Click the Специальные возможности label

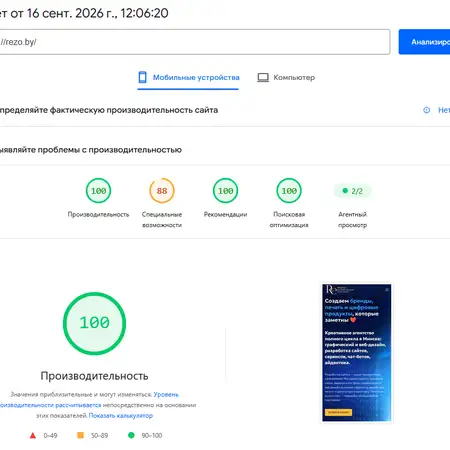coord(162,220)
